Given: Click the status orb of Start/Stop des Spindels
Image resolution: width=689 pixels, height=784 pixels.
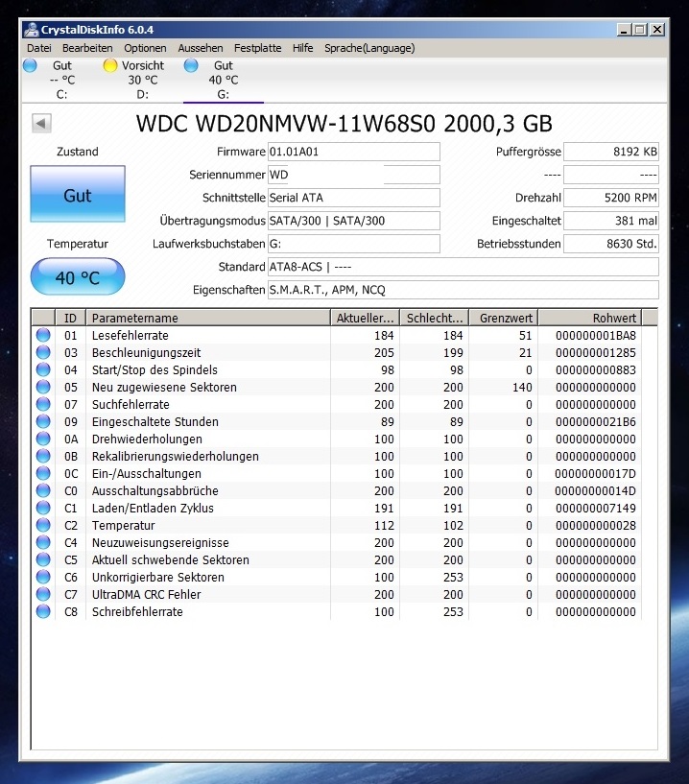Looking at the screenshot, I should tap(43, 369).
